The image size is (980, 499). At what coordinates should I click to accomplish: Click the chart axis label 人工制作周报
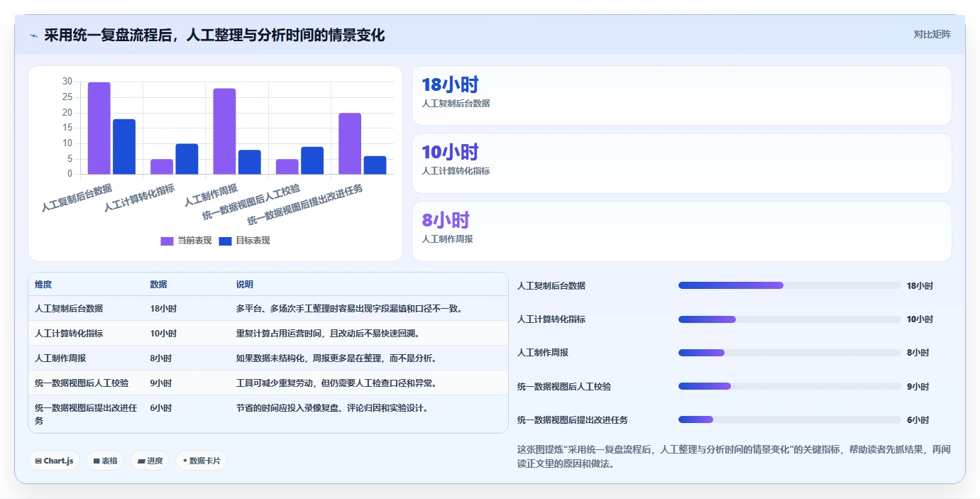point(211,194)
